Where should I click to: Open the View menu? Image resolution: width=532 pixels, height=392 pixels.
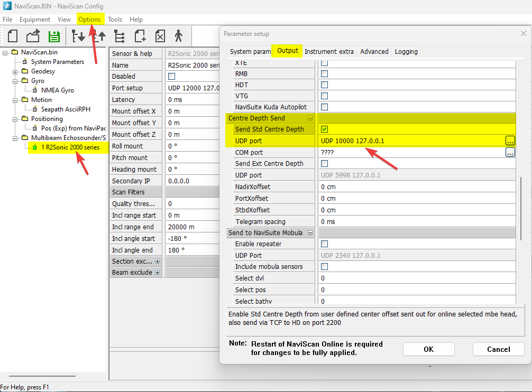click(64, 20)
